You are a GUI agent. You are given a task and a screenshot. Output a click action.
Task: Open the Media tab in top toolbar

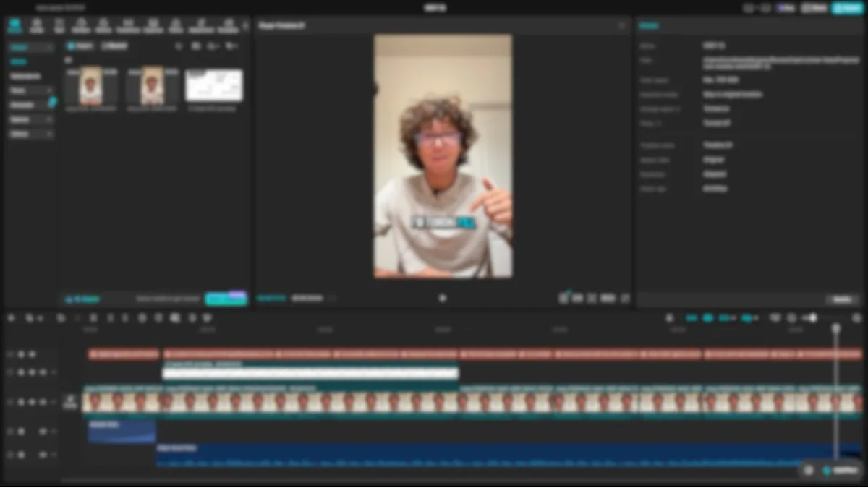14,25
